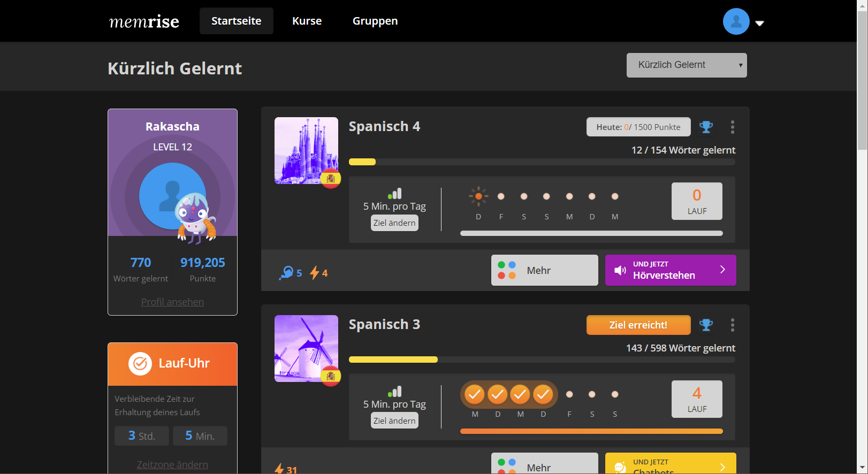Click the 5 Min. timer box

click(200, 435)
